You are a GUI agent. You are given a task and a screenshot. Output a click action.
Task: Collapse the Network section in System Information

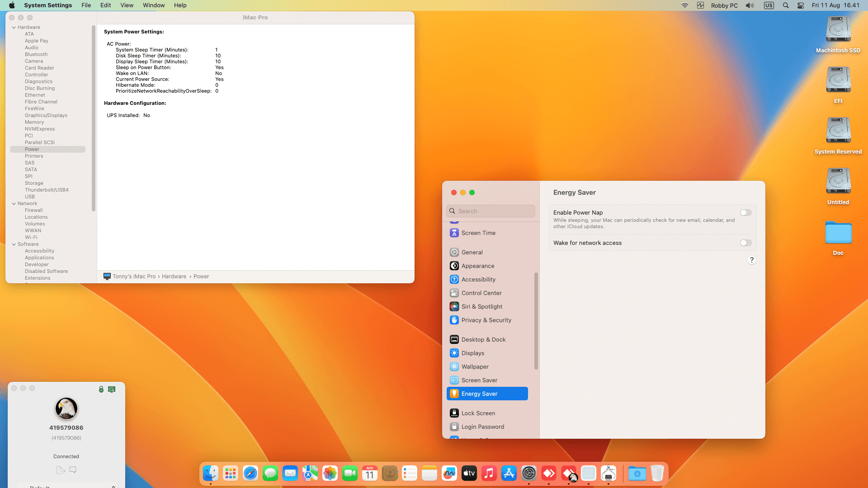pyautogui.click(x=14, y=204)
